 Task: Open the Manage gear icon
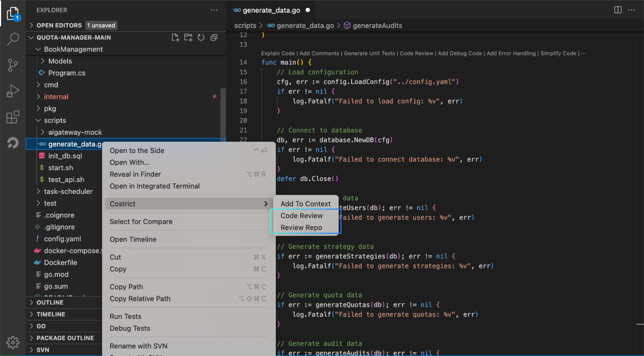point(13,342)
